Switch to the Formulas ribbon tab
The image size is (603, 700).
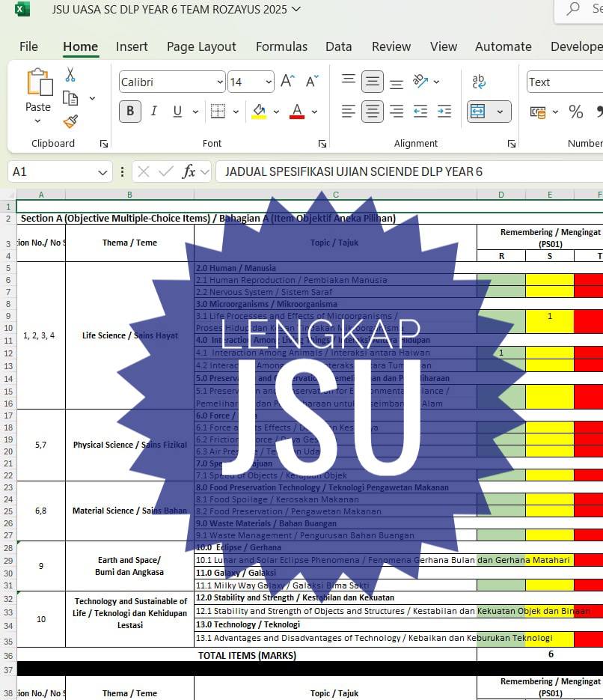coord(281,46)
